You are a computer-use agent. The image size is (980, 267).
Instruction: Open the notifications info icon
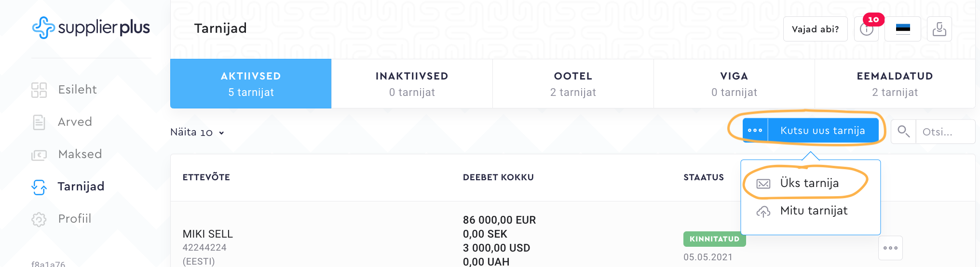[x=866, y=29]
